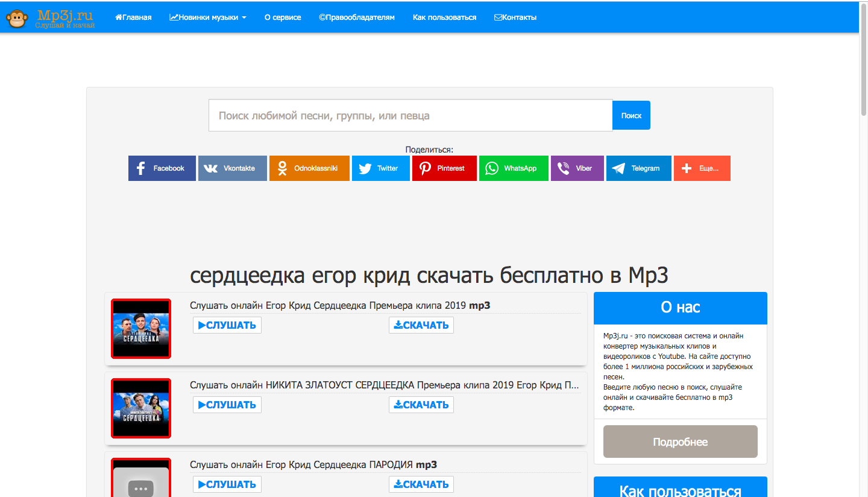Image resolution: width=868 pixels, height=497 pixels.
Task: Share the page on Vkontakte
Action: click(233, 168)
